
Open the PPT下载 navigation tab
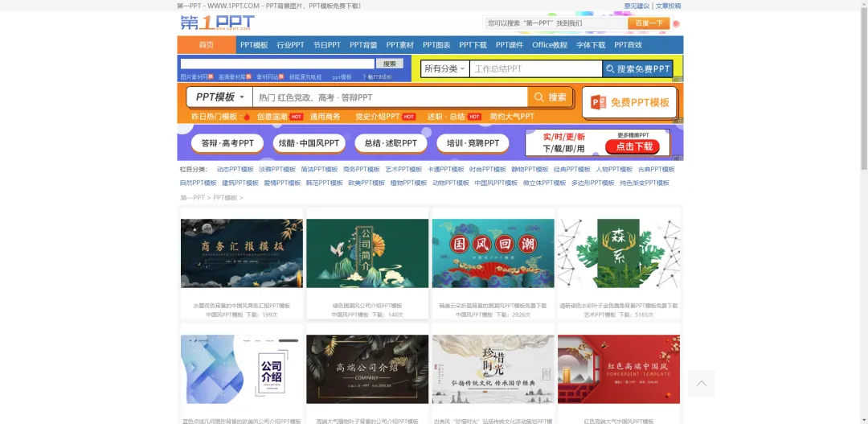[473, 45]
